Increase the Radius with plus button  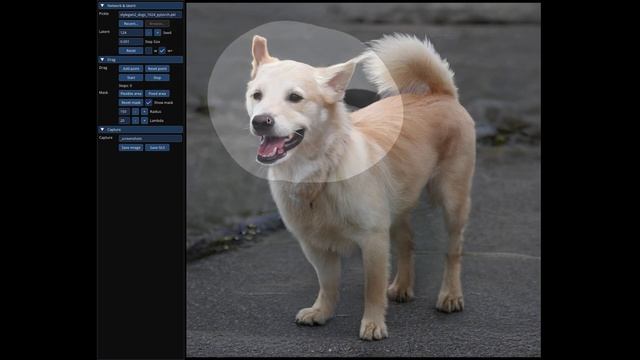pos(144,111)
